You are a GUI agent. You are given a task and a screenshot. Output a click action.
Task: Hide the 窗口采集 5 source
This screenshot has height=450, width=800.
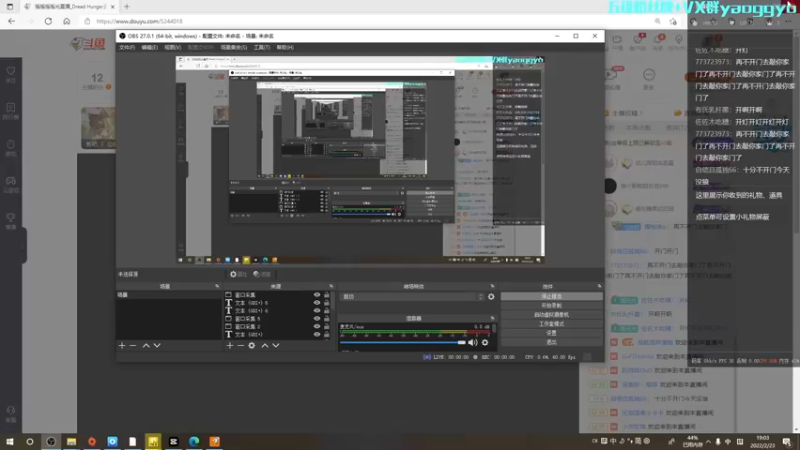pos(317,318)
